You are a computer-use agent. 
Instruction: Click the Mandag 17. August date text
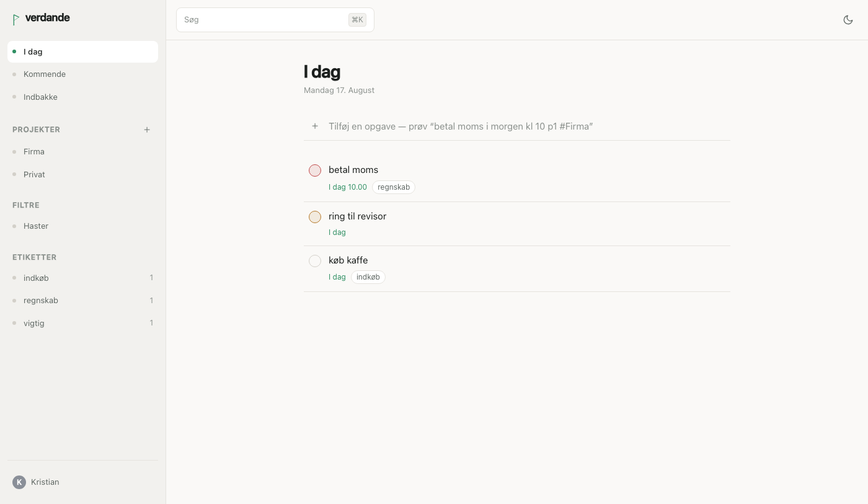(x=339, y=91)
